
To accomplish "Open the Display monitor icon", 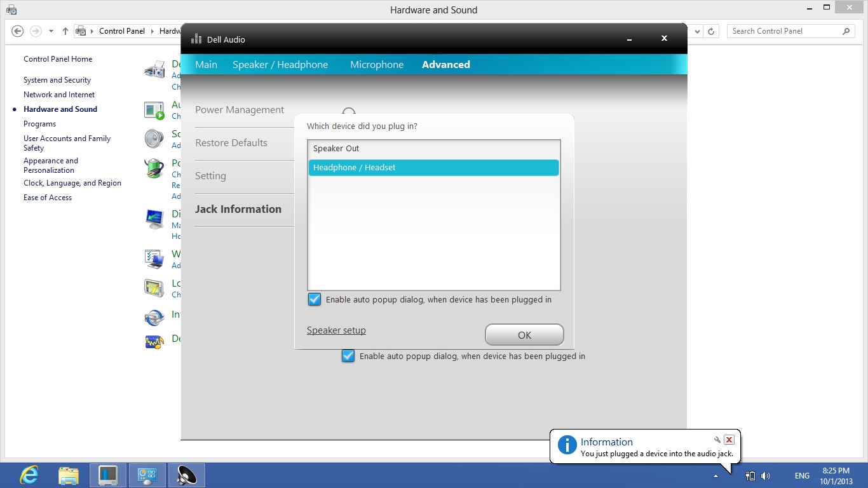I will [154, 219].
